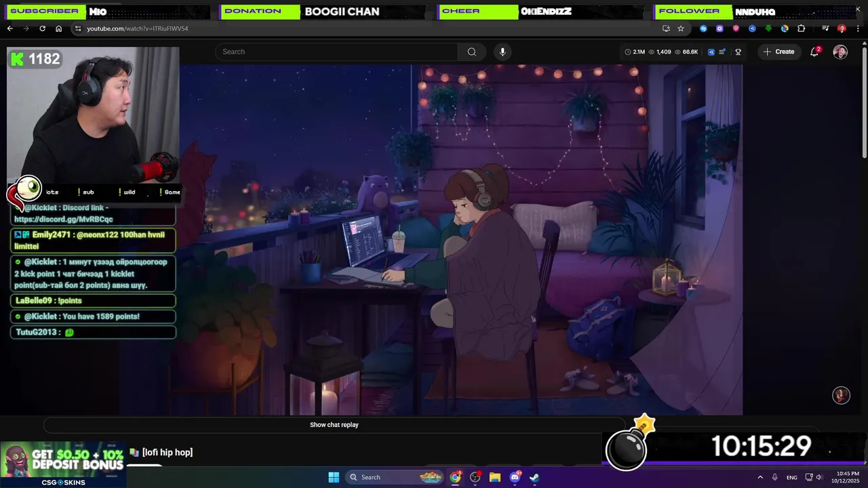Click the 2.1M clock stat
Image resolution: width=868 pixels, height=488 pixels.
[x=635, y=52]
